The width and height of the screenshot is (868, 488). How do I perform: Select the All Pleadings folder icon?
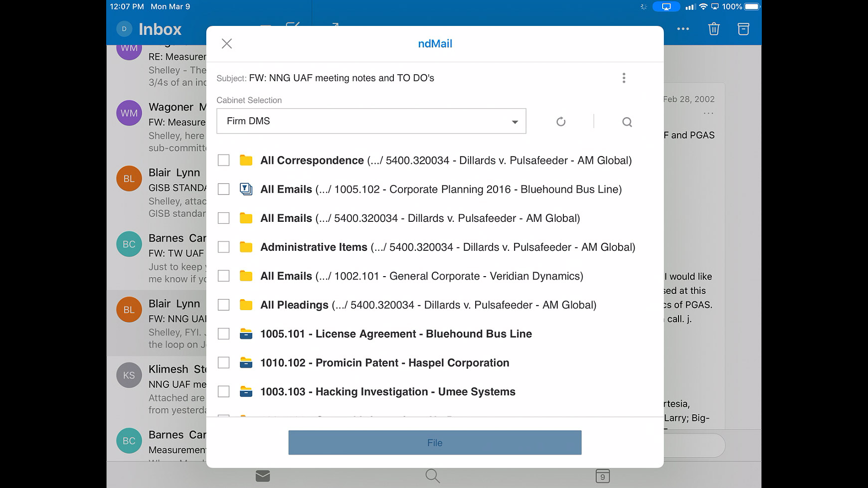point(246,305)
